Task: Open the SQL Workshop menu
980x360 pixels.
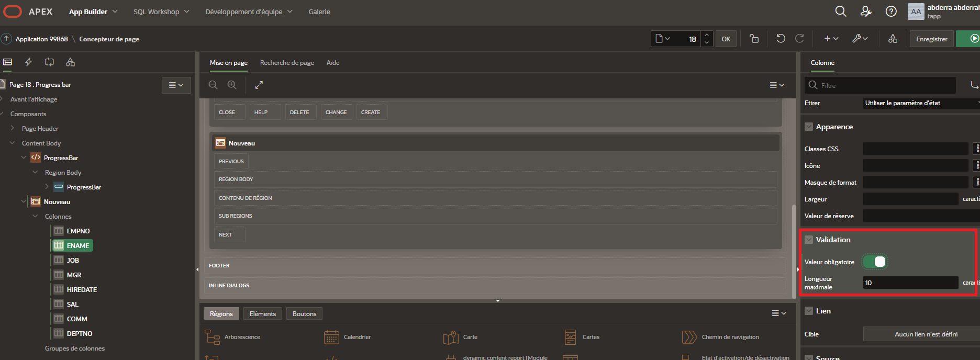Action: [161, 12]
